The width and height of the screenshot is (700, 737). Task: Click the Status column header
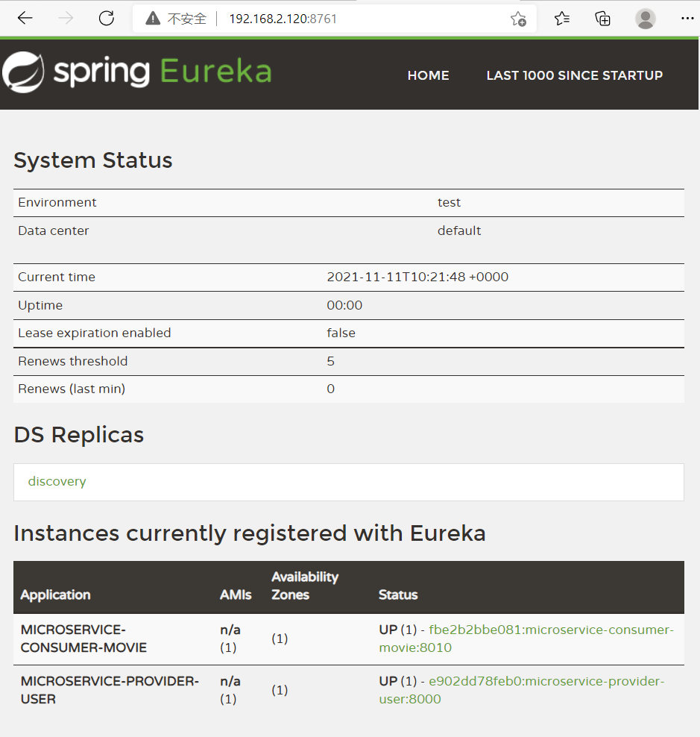pyautogui.click(x=398, y=595)
